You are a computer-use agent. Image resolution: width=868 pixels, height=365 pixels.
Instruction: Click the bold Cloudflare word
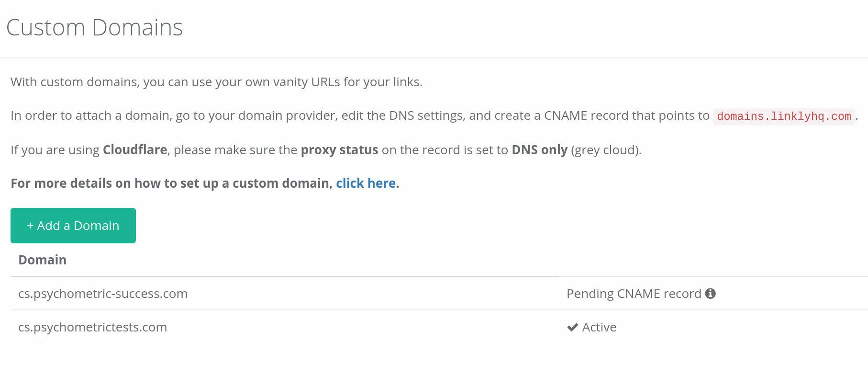click(x=135, y=150)
